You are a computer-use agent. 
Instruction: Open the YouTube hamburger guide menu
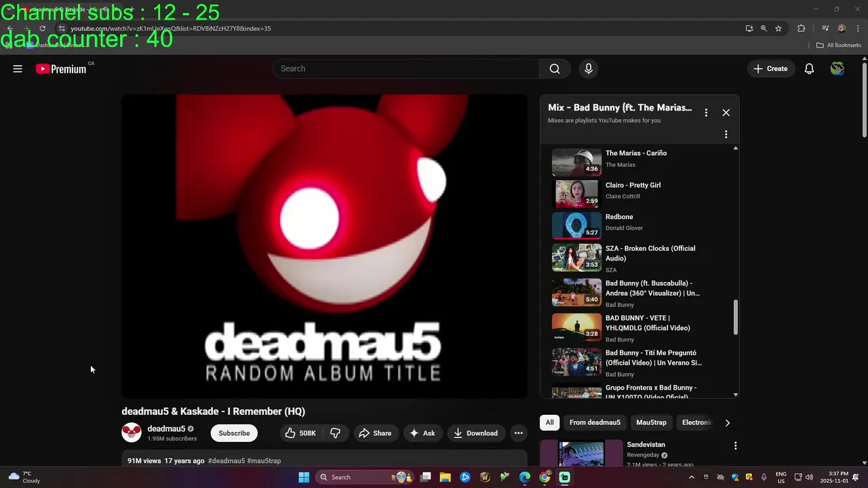click(x=18, y=68)
